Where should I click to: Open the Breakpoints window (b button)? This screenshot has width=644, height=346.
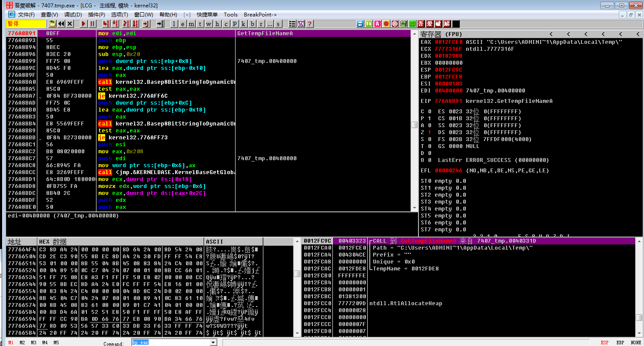point(252,24)
